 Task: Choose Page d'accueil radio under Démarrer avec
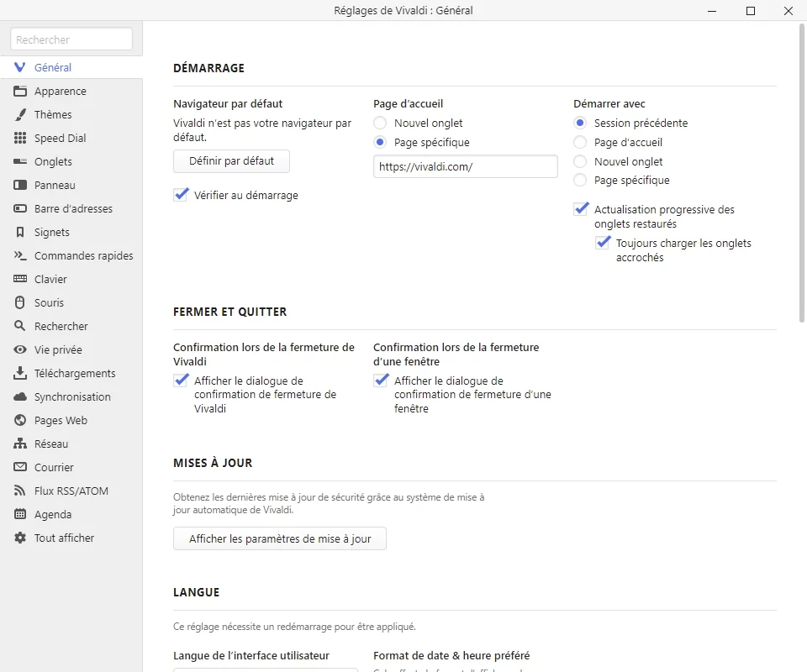[580, 142]
